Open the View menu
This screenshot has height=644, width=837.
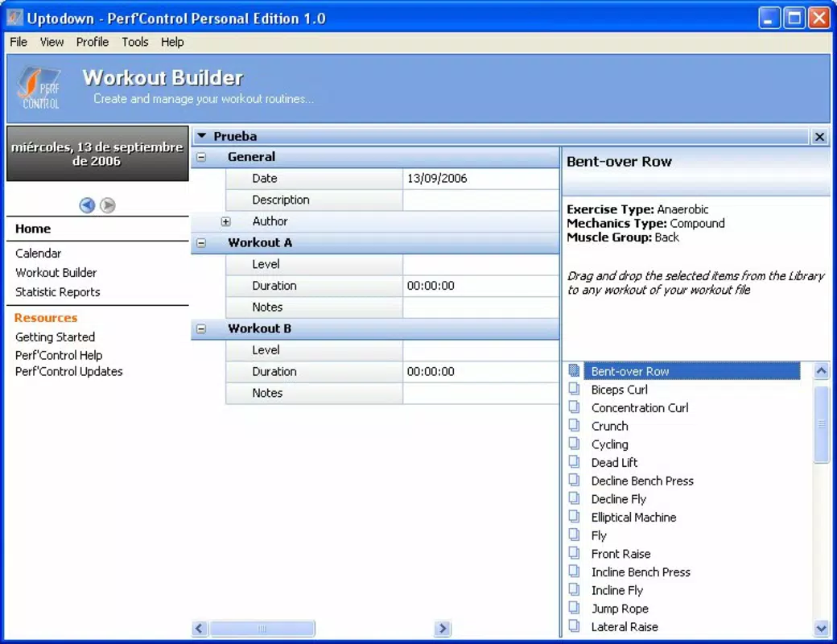tap(52, 42)
